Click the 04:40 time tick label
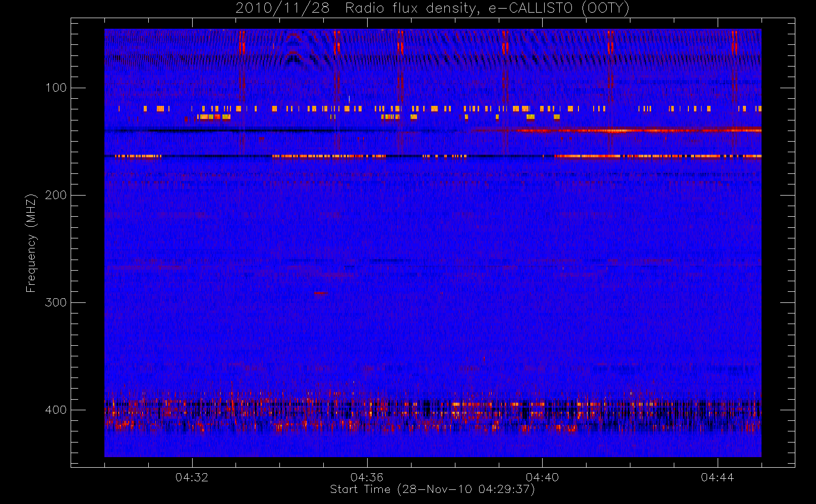This screenshot has width=816, height=504. [x=542, y=477]
